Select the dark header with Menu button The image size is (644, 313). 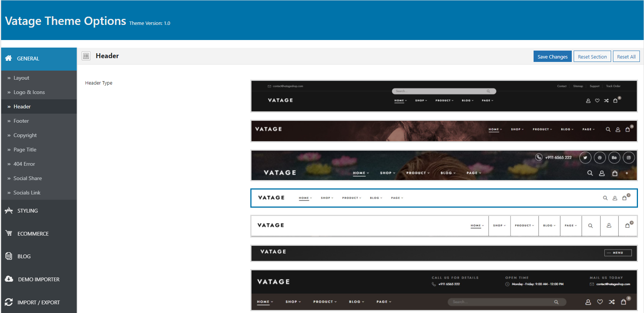(x=444, y=253)
